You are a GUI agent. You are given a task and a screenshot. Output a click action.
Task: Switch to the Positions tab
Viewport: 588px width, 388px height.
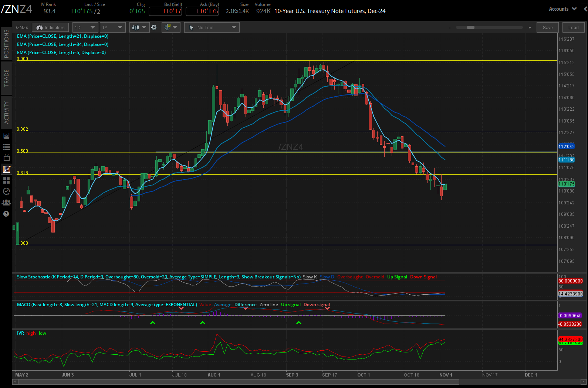[x=6, y=44]
